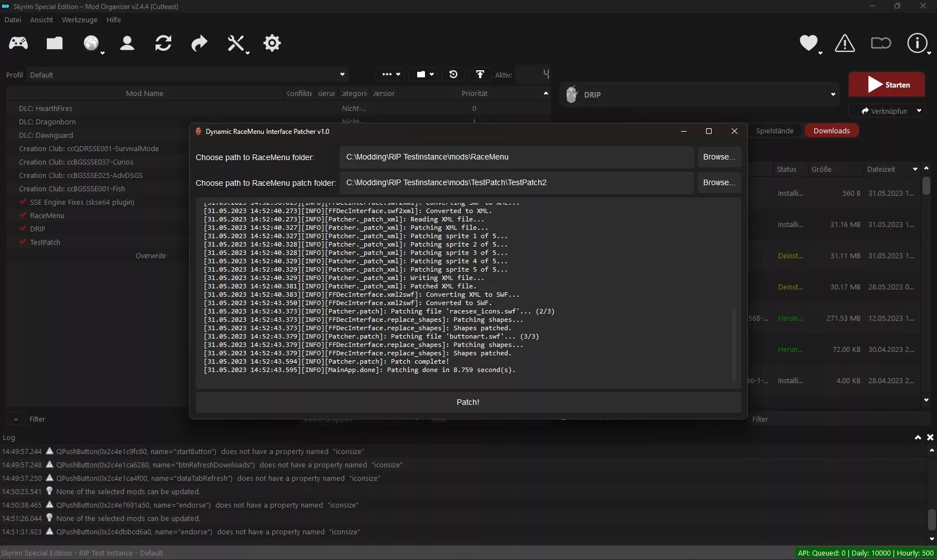Open the Verknüpfung shortcut dropdown
This screenshot has height=560, width=937.
(919, 111)
